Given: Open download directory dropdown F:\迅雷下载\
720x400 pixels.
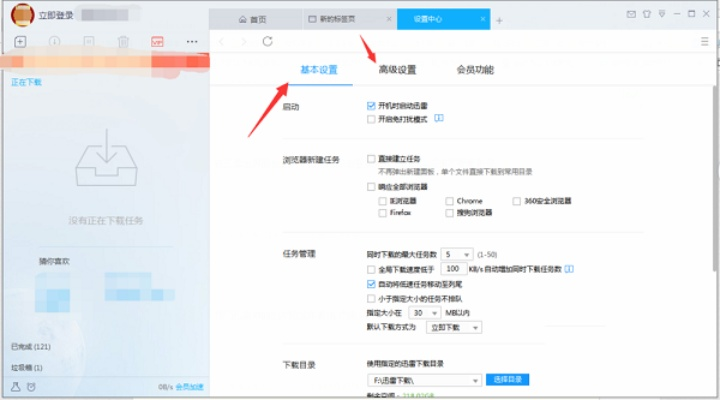Looking at the screenshot, I should [424, 380].
